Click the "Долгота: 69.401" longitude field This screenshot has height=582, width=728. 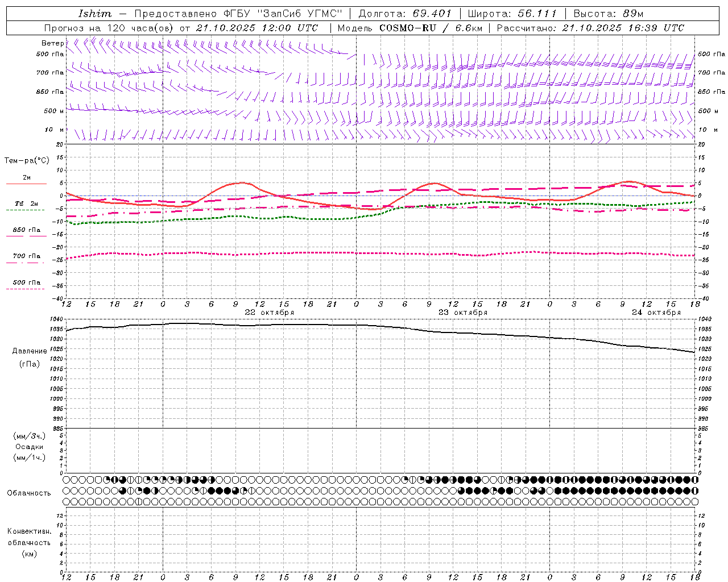click(x=405, y=14)
